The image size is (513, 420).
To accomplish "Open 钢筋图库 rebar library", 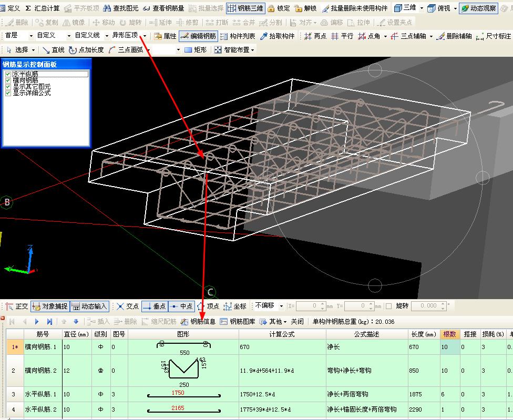I will [x=238, y=322].
